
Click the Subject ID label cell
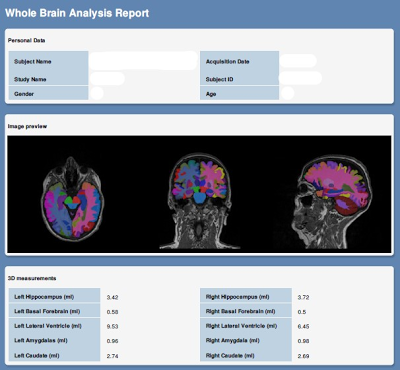point(239,79)
